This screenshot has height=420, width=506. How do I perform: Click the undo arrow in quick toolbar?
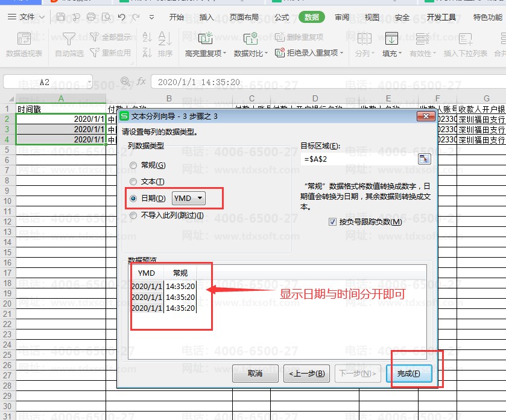(x=122, y=17)
